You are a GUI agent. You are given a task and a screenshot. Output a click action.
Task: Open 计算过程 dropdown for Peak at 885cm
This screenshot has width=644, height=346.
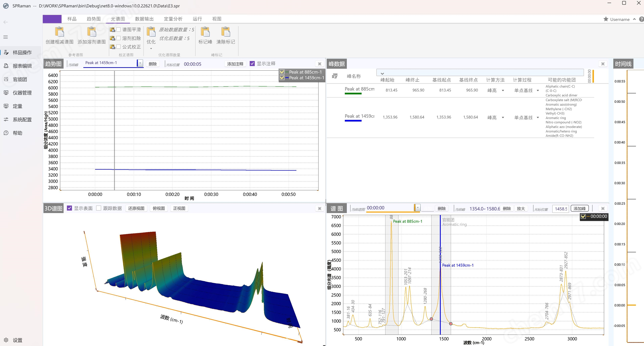[538, 90]
